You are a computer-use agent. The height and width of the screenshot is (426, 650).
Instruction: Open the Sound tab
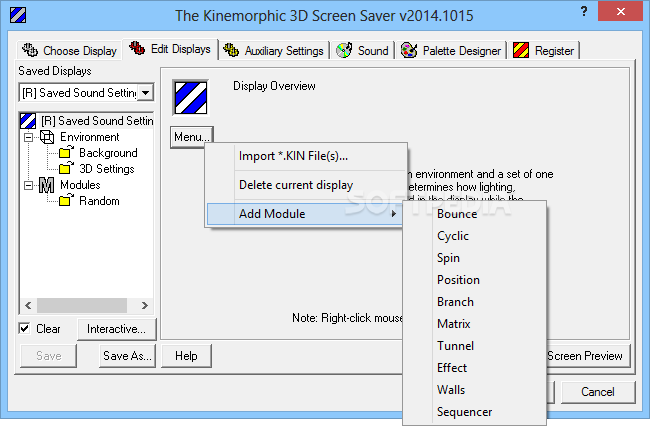tap(362, 51)
